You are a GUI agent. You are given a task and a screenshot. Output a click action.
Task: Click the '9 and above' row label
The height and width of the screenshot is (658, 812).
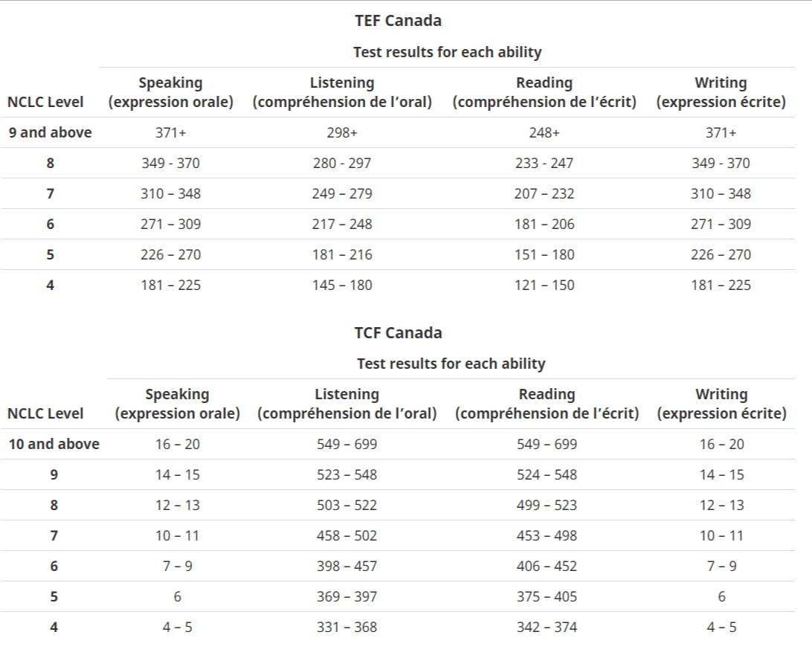click(x=51, y=132)
